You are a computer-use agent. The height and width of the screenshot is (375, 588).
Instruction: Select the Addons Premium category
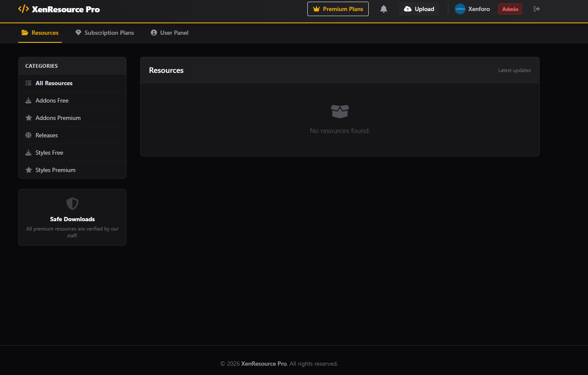coord(72,118)
